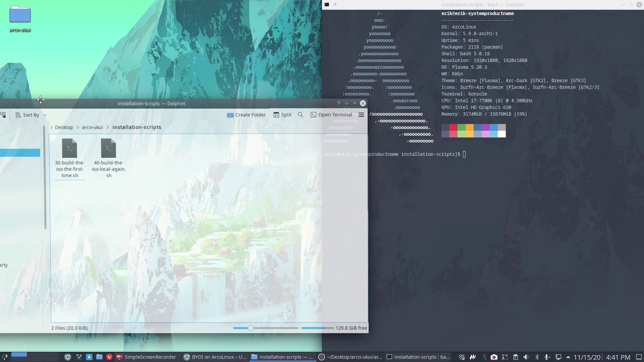Image resolution: width=644 pixels, height=362 pixels.
Task: Navigate to arco-ukui breadcrumb folder
Action: coord(92,127)
